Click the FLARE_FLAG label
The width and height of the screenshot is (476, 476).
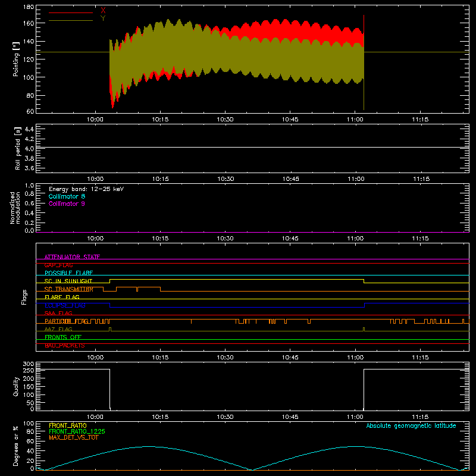(62, 297)
